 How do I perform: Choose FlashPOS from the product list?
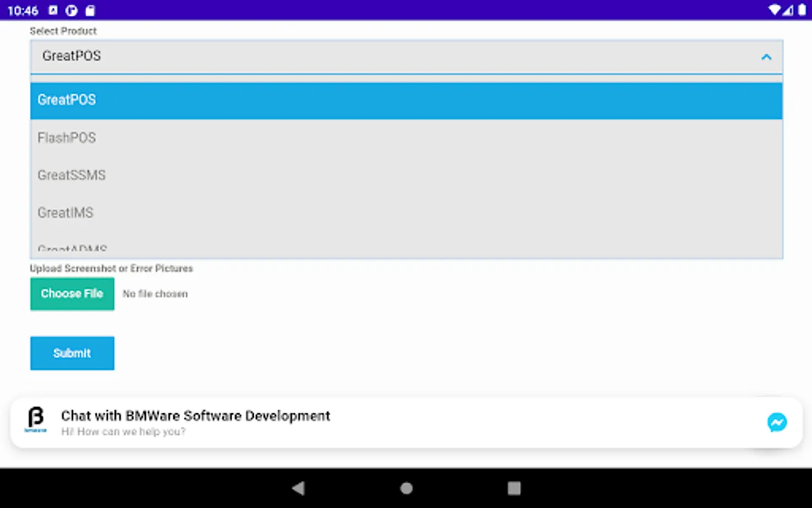(x=406, y=138)
